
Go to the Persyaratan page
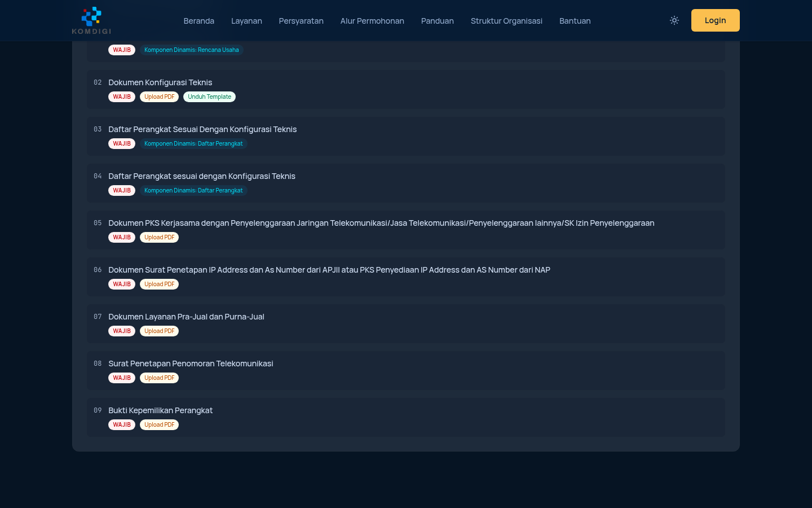(x=301, y=21)
